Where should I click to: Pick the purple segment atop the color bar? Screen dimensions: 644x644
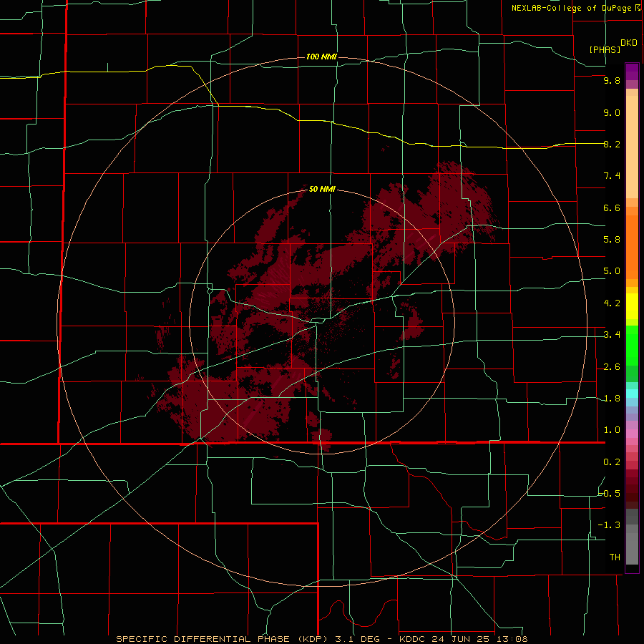pos(632,72)
